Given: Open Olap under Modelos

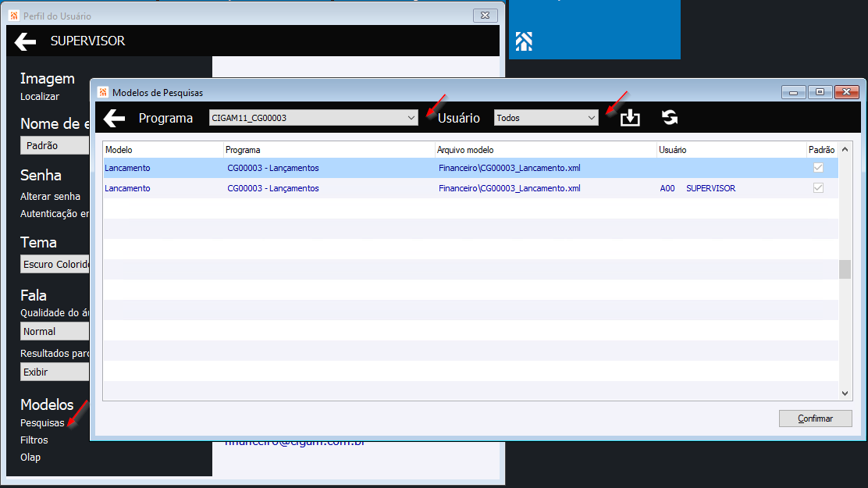Looking at the screenshot, I should (30, 458).
